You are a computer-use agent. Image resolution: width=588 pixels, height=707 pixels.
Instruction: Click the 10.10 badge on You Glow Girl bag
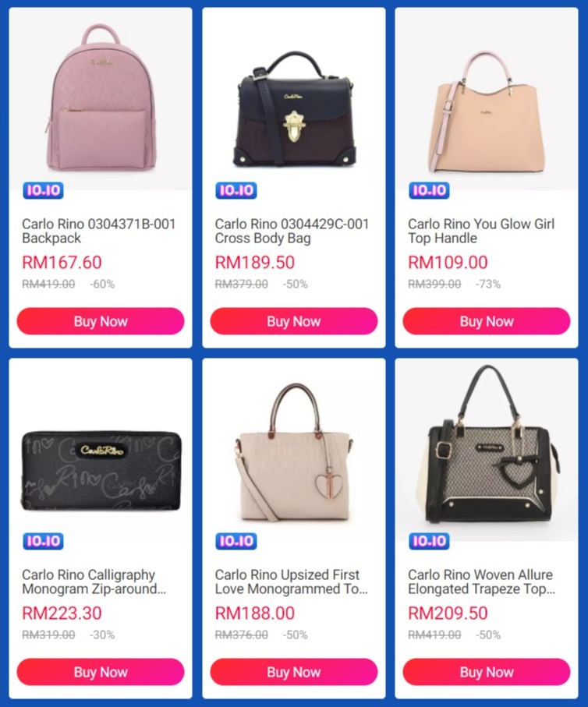pyautogui.click(x=429, y=190)
